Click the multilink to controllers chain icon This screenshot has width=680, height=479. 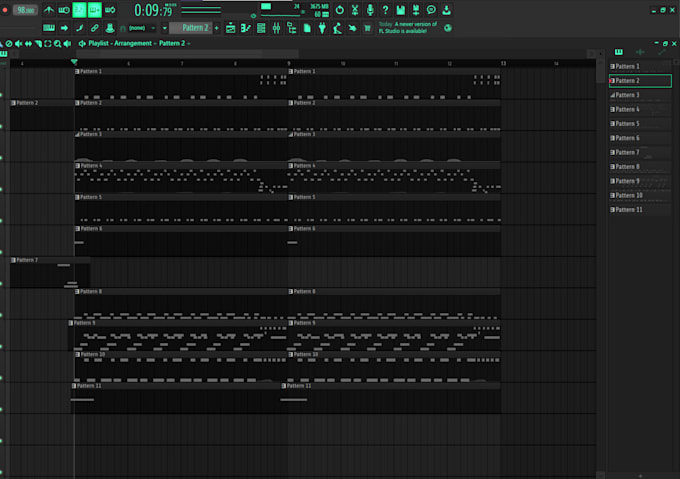95,28
